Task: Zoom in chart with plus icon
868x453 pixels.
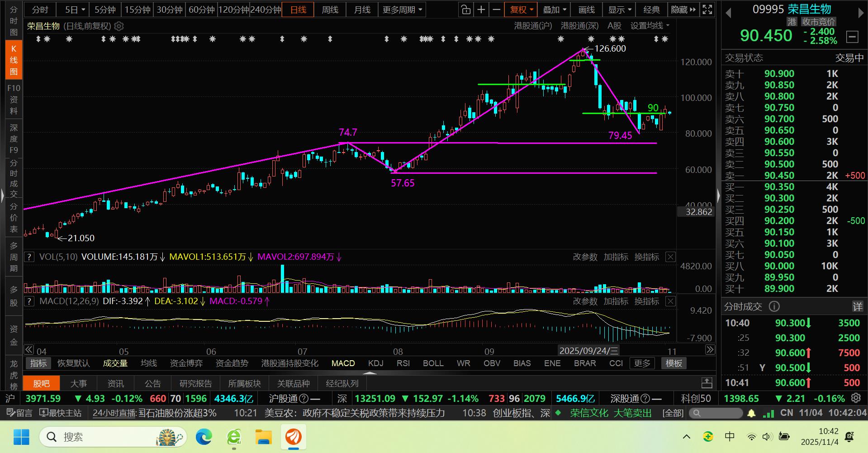Action: 481,10
